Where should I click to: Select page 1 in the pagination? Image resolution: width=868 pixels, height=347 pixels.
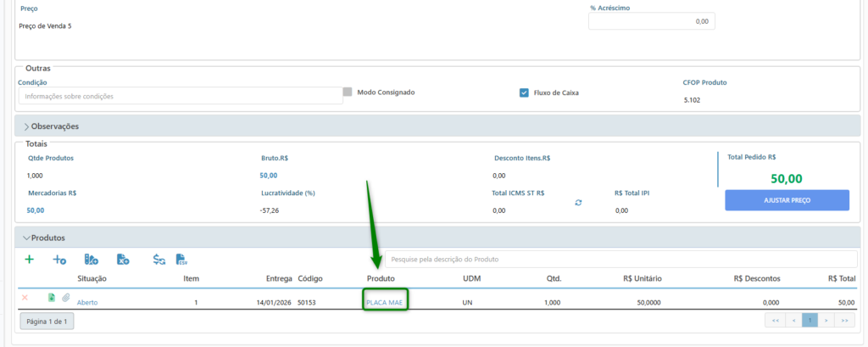(x=810, y=321)
